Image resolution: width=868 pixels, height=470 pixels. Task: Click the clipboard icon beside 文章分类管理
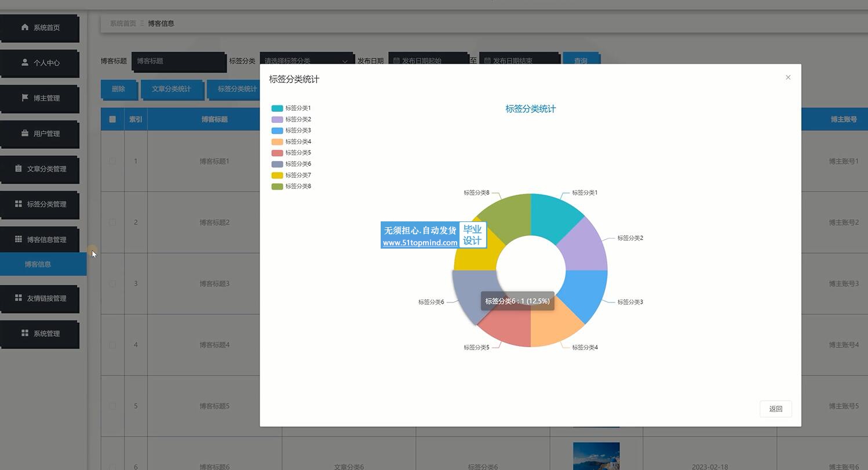19,168
